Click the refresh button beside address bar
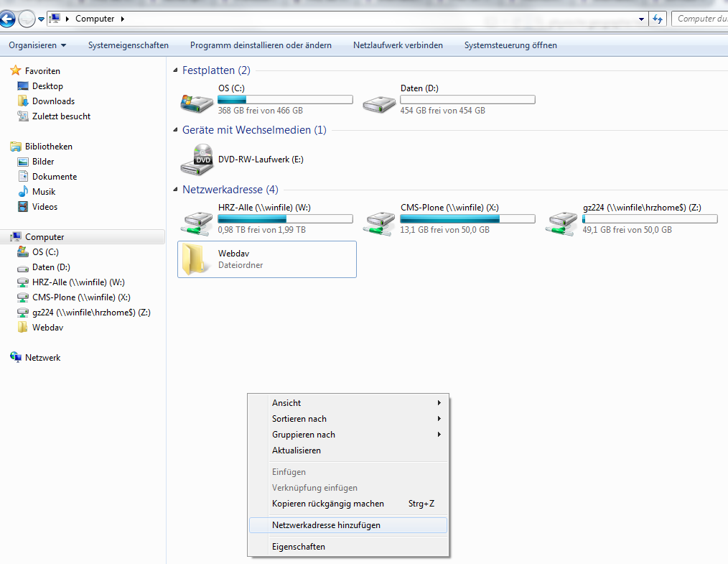728x564 pixels. [x=658, y=19]
